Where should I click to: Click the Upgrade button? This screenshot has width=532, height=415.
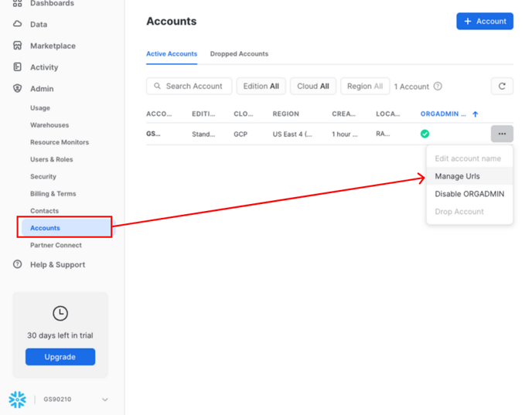(60, 357)
